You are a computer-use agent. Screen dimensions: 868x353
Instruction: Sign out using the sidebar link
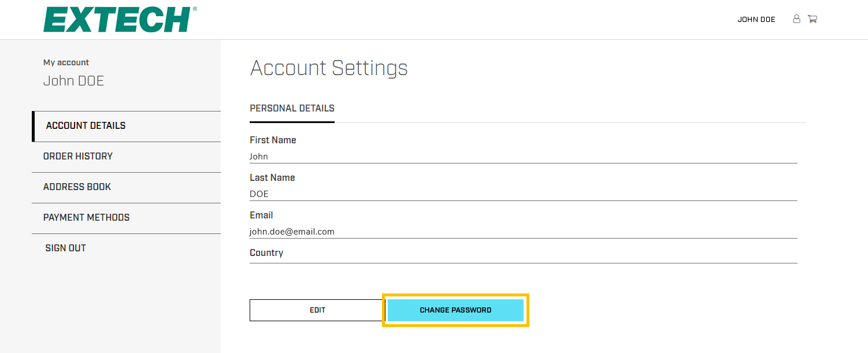click(65, 248)
